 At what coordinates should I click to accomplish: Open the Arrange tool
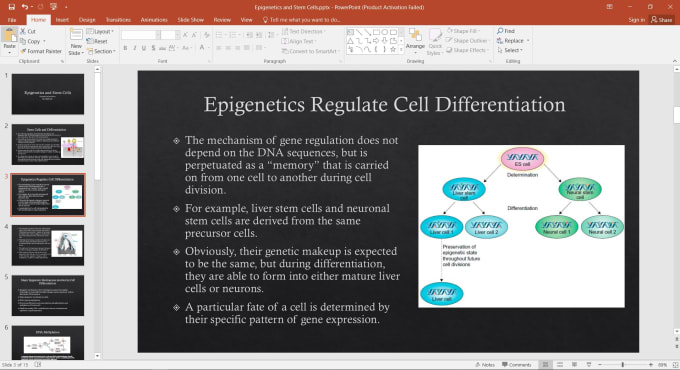click(x=415, y=40)
